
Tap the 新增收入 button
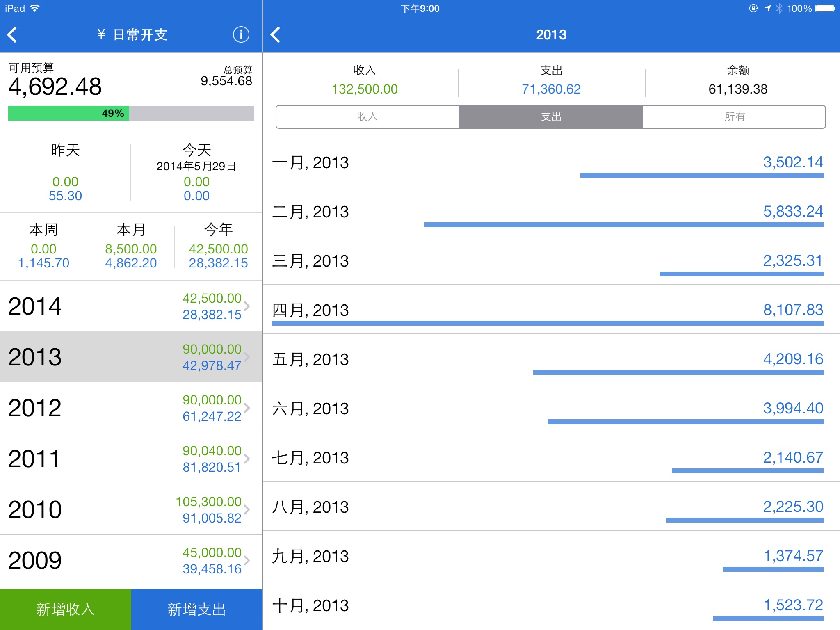[x=66, y=609]
